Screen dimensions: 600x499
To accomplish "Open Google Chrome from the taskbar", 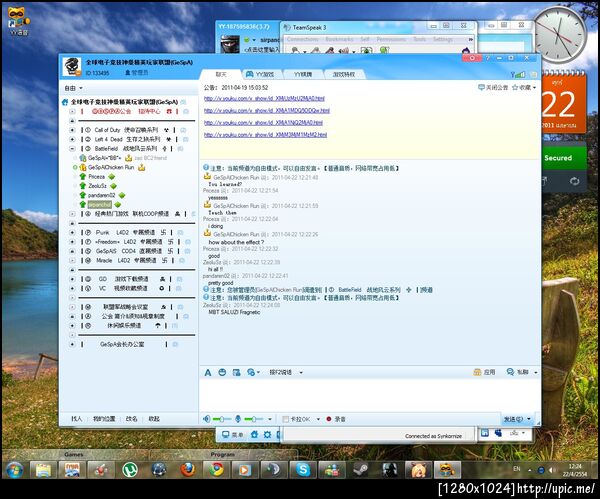I will pyautogui.click(x=216, y=469).
